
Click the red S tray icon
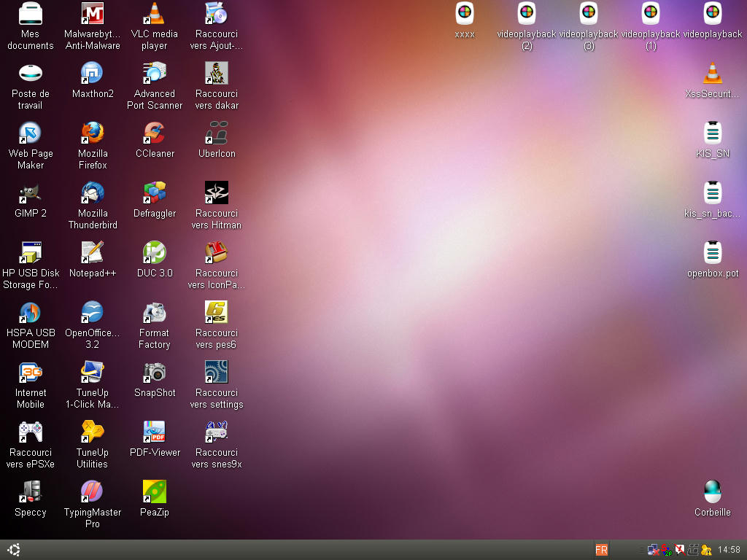point(667,550)
